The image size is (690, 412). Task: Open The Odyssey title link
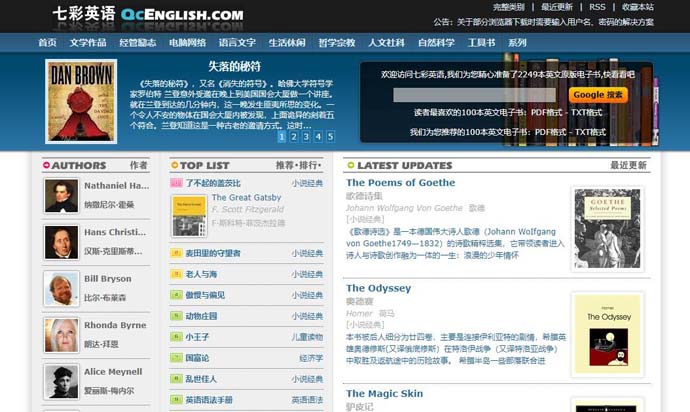pyautogui.click(x=378, y=288)
